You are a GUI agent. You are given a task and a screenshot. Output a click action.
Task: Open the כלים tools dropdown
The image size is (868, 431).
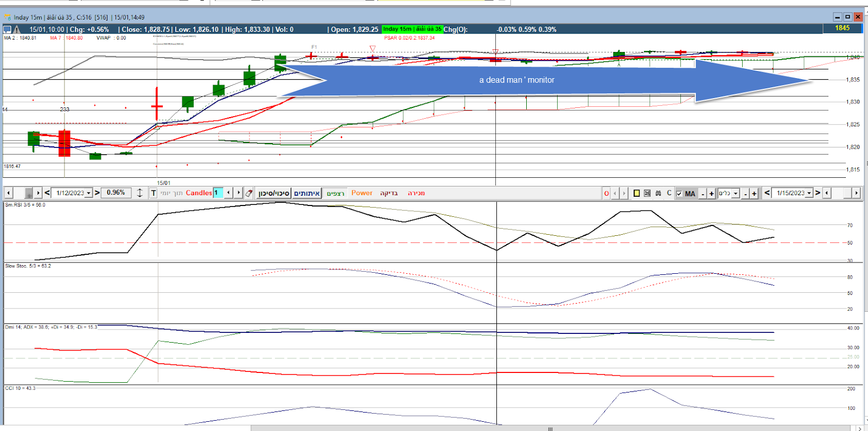click(x=736, y=194)
